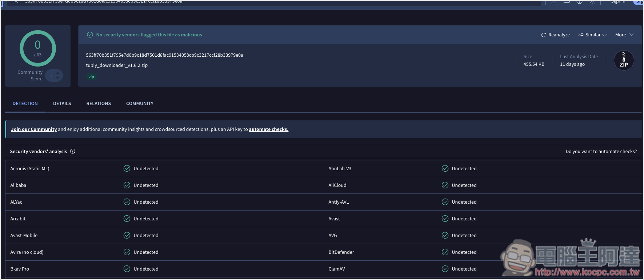Click the check icon in the AhnLab-V3 row
The image size is (644, 280).
click(x=445, y=168)
